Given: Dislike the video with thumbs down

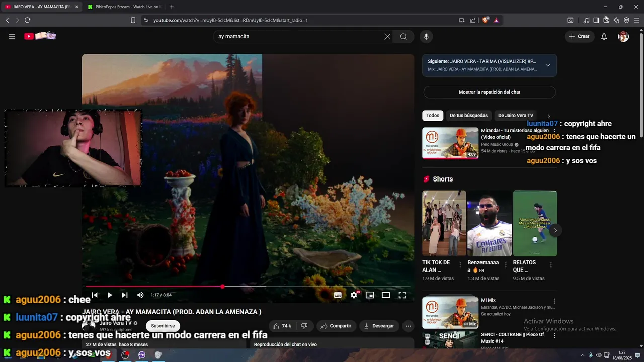Looking at the screenshot, I should point(304,326).
